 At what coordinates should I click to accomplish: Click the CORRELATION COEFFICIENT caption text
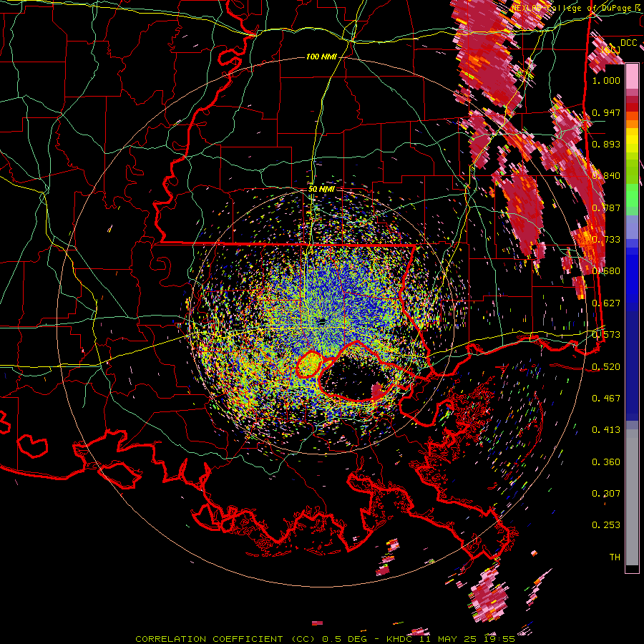click(x=209, y=639)
